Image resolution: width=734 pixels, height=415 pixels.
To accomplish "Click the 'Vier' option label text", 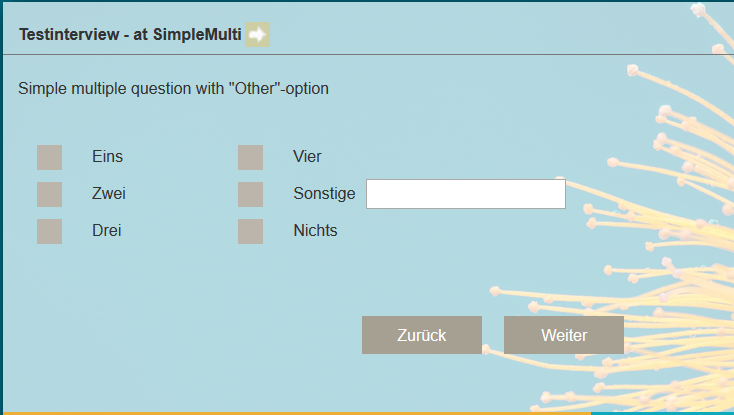I will (308, 157).
